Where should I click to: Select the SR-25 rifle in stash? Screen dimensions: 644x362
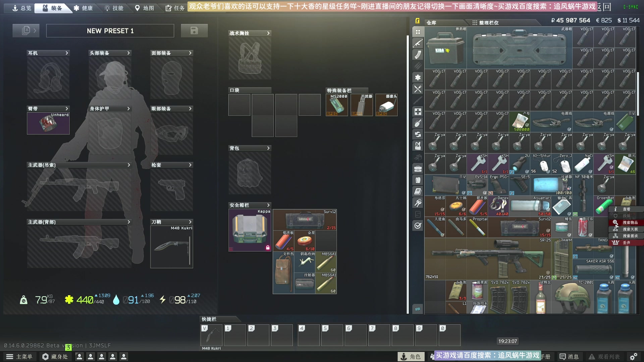click(488, 259)
